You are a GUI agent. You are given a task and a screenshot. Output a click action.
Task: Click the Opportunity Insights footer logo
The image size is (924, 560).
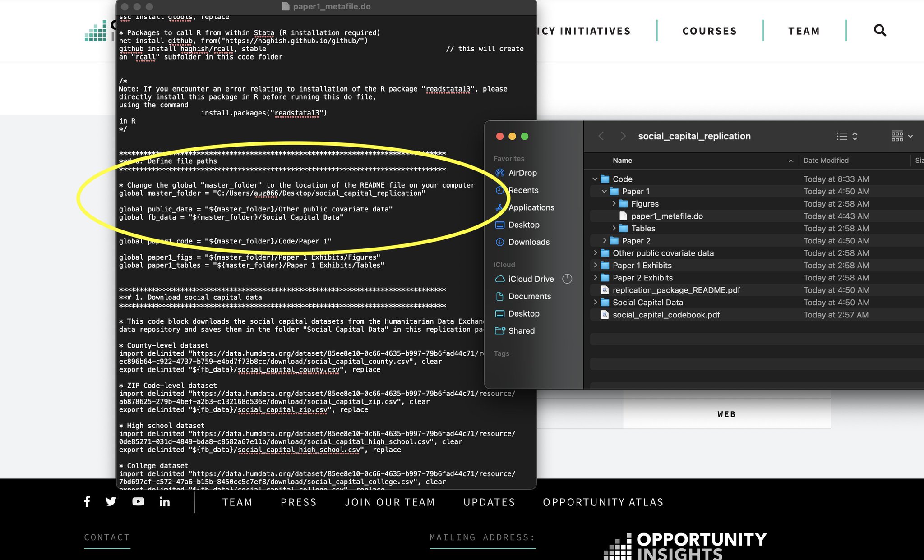click(685, 546)
